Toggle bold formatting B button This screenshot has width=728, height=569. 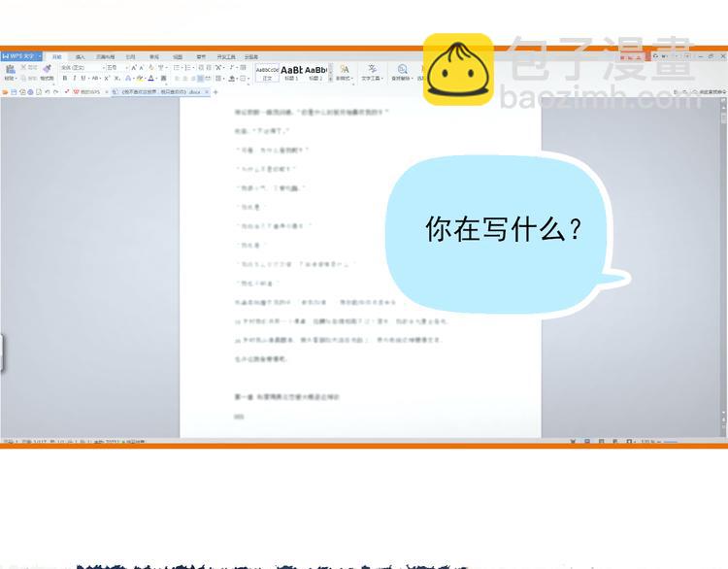pyautogui.click(x=65, y=78)
